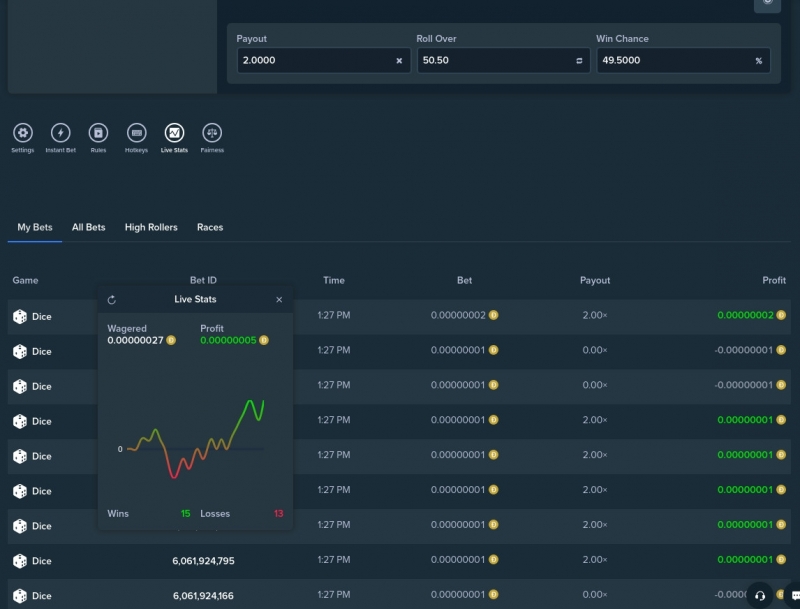
Task: Enable Instant Bet lightning icon
Action: [x=60, y=133]
